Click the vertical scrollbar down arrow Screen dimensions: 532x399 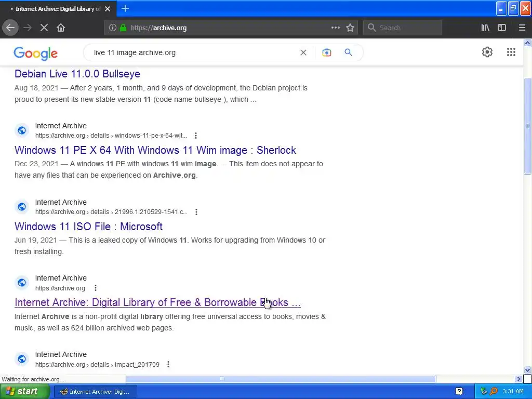(x=527, y=370)
